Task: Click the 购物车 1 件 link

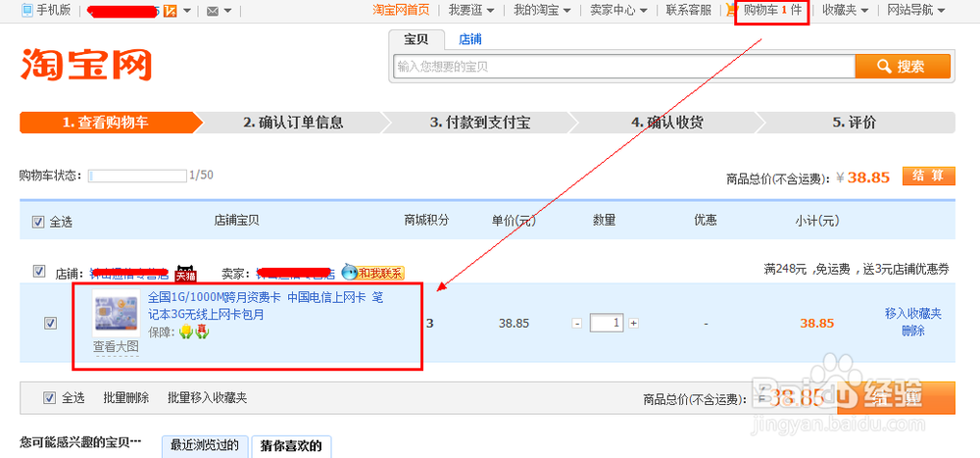Action: click(x=772, y=10)
